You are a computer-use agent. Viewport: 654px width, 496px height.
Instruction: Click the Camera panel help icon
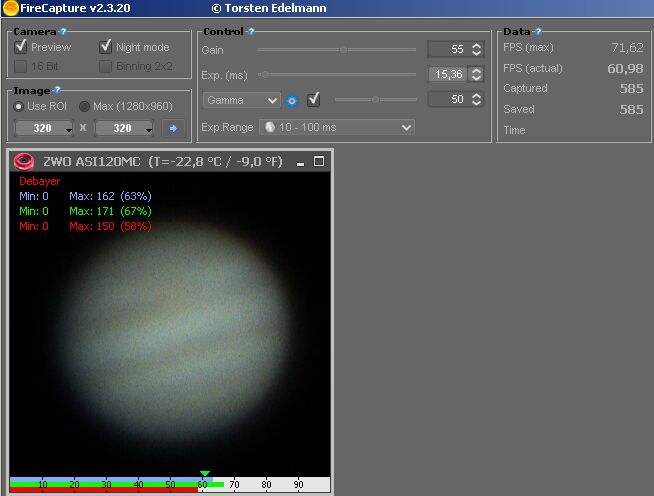point(63,32)
